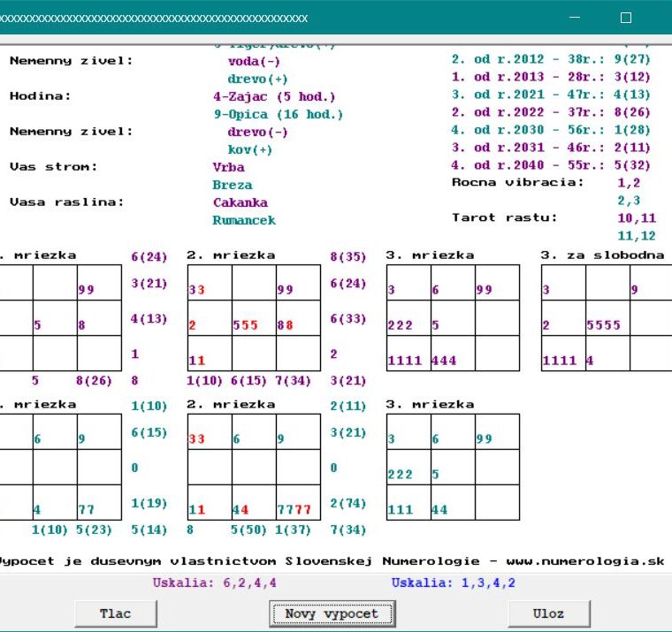Select the row 'od r.2040 - 55r.'
Image resolution: width=672 pixels, height=632 pixels.
551,165
